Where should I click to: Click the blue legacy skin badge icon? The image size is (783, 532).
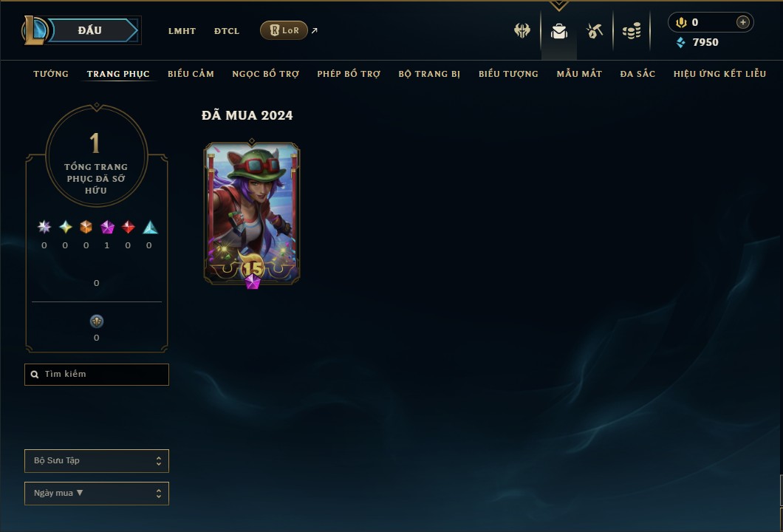pyautogui.click(x=96, y=321)
